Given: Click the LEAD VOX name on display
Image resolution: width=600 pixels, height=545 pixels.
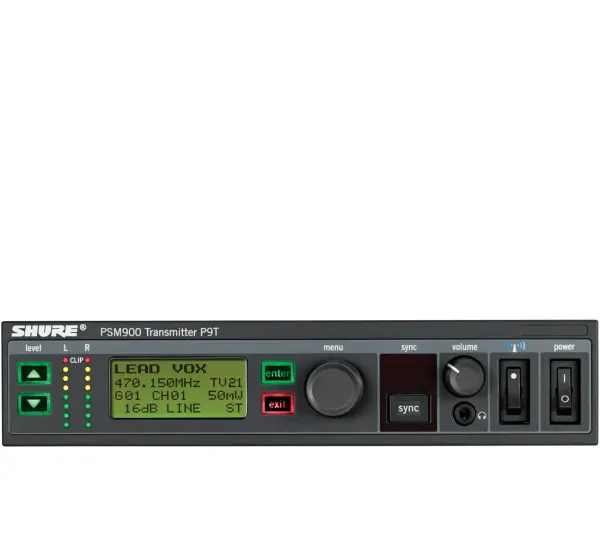Looking at the screenshot, I should [160, 368].
